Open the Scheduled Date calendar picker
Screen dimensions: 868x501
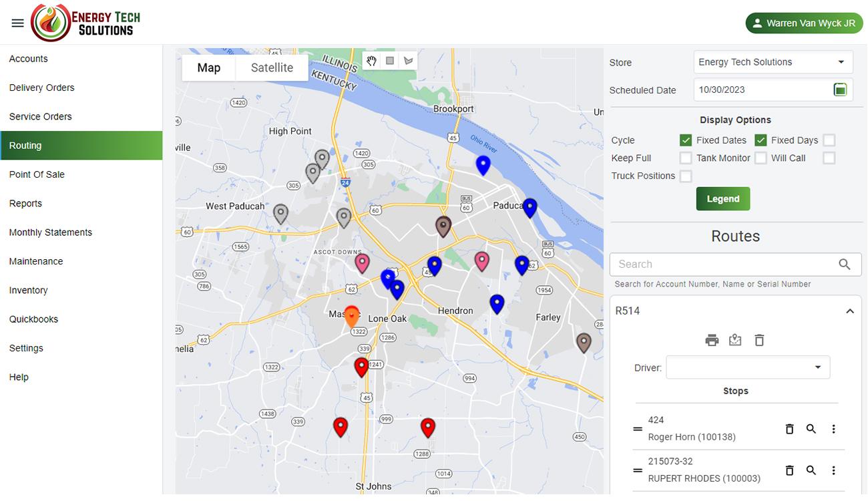point(840,90)
